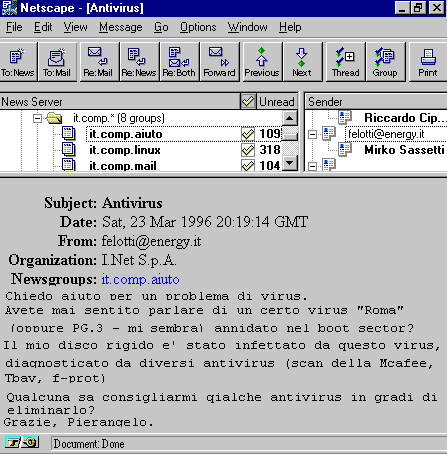Image resolution: width=447 pixels, height=454 pixels.
Task: Click the Subject text Antivirus
Action: [132, 203]
